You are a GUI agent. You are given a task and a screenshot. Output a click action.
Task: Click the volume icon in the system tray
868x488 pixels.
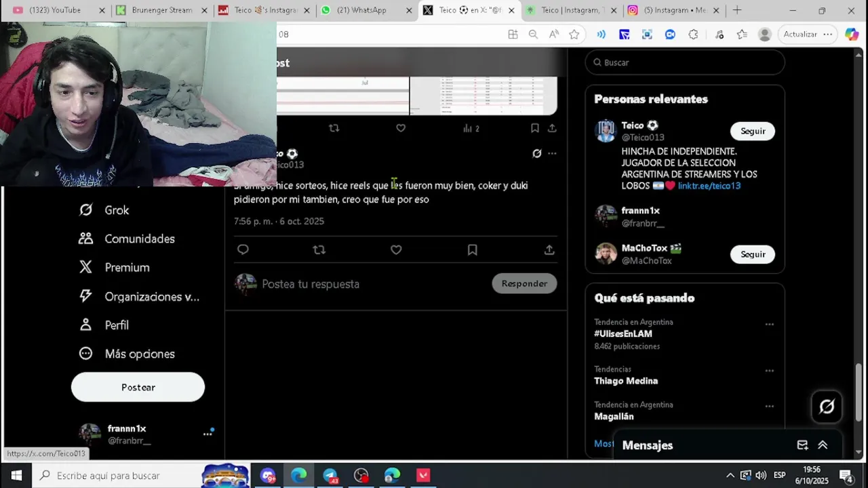pos(761,475)
